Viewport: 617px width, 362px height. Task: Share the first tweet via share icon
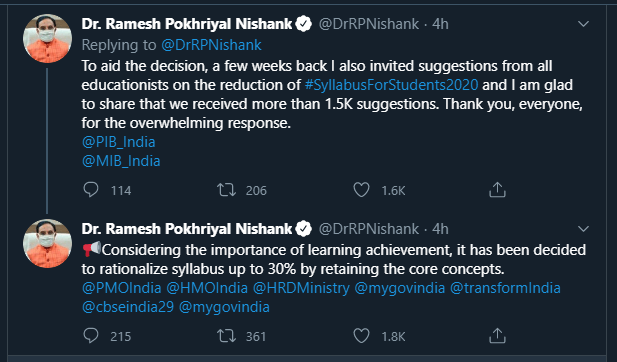[x=497, y=190]
